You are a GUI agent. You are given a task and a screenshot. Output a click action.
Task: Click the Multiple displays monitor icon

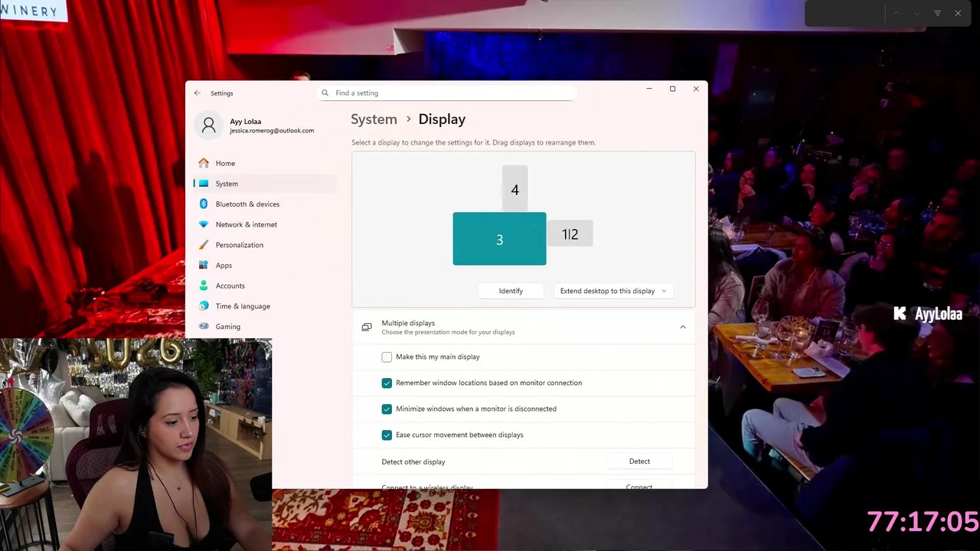(367, 328)
